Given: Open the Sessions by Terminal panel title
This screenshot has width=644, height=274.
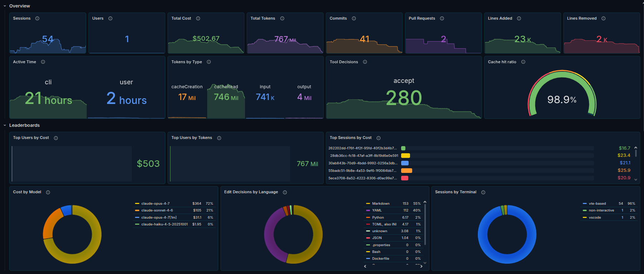Looking at the screenshot, I should pos(455,192).
